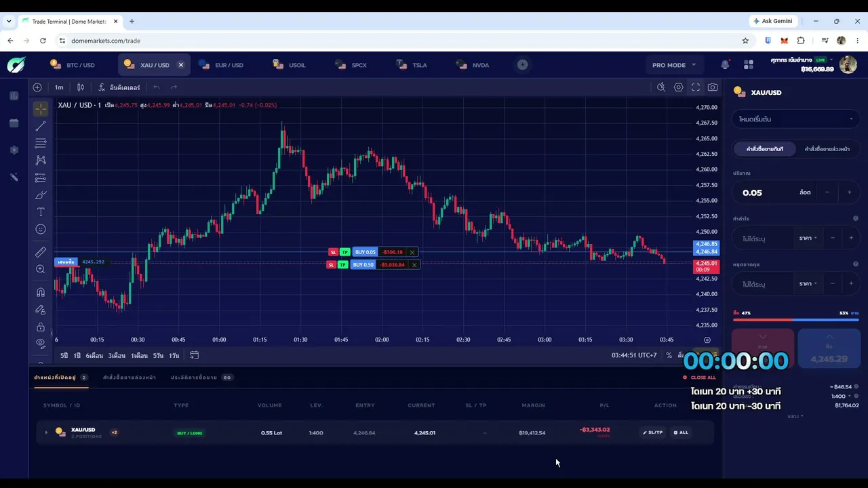Open the tools icon in left sidebar
This screenshot has height=488, width=868.
(x=14, y=177)
